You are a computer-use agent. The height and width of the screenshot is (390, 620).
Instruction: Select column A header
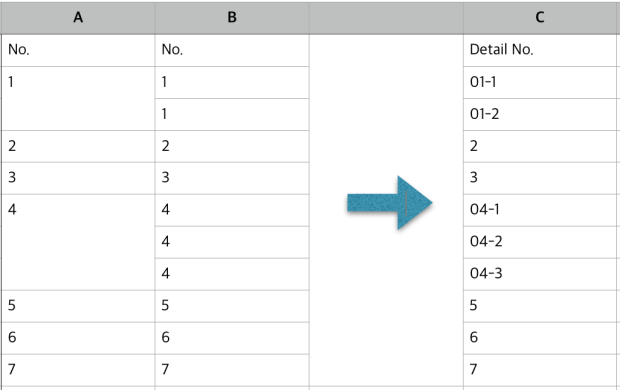coord(78,18)
